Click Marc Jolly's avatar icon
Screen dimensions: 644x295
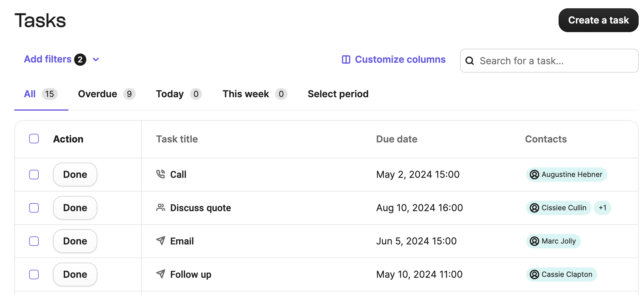tap(534, 241)
